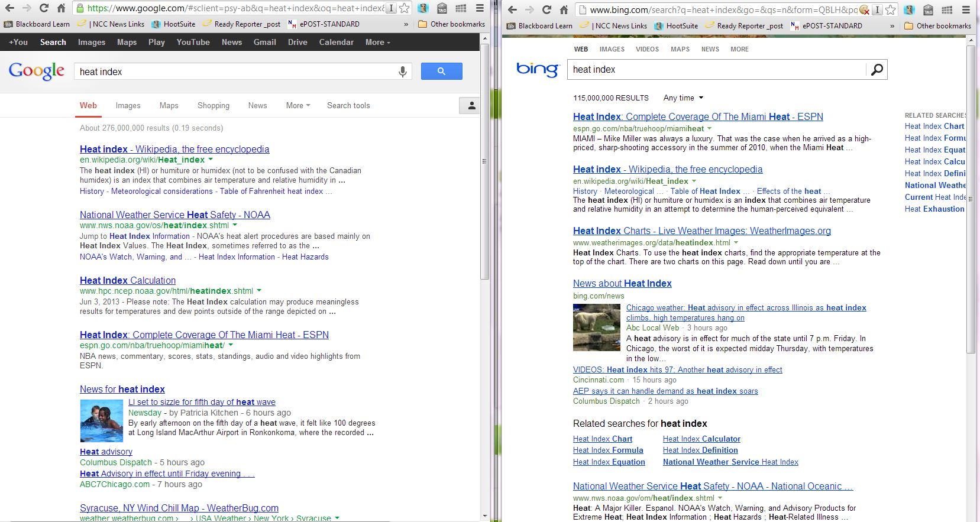Expand arrow beside espn.go.com Bing result URL
This screenshot has height=522, width=980.
[x=710, y=128]
